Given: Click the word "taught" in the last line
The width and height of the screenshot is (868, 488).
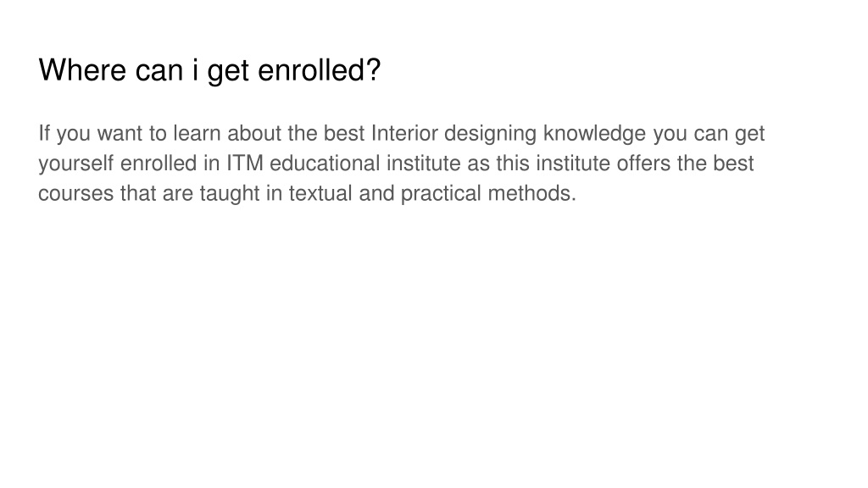Looking at the screenshot, I should [230, 194].
